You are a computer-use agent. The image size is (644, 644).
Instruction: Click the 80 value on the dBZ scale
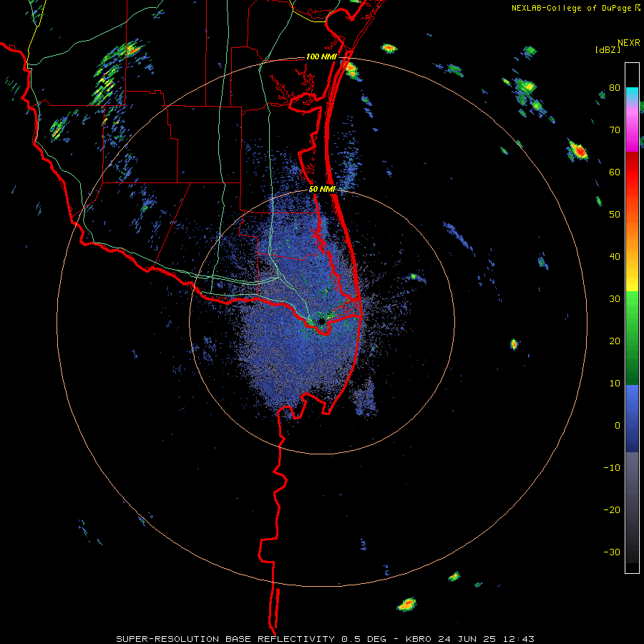click(x=615, y=88)
